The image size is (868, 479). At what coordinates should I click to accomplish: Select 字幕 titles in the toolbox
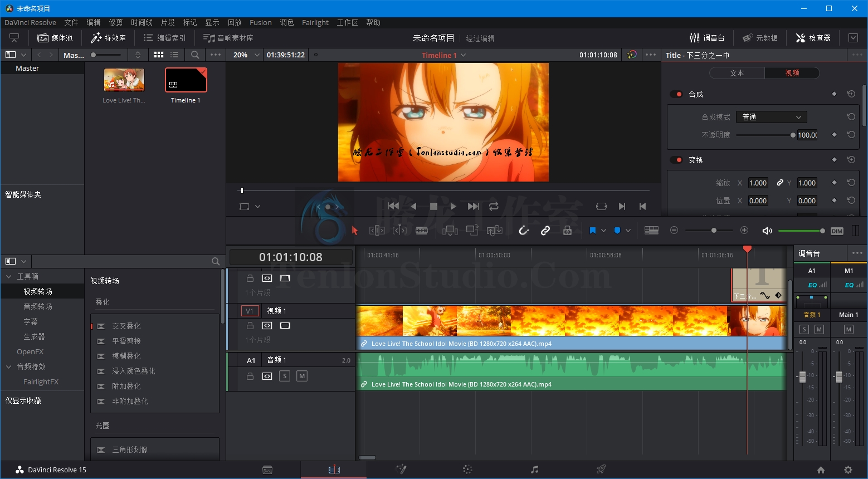[x=31, y=321]
